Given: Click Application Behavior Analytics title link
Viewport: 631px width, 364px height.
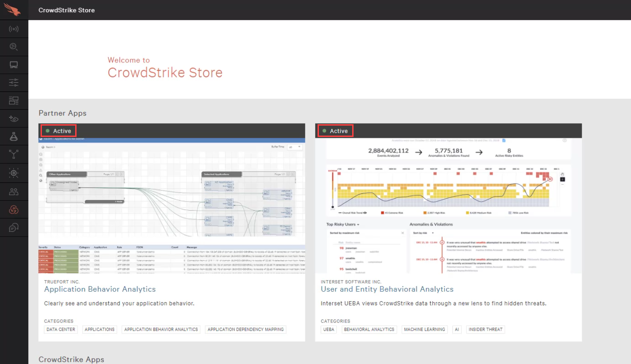Looking at the screenshot, I should point(100,289).
